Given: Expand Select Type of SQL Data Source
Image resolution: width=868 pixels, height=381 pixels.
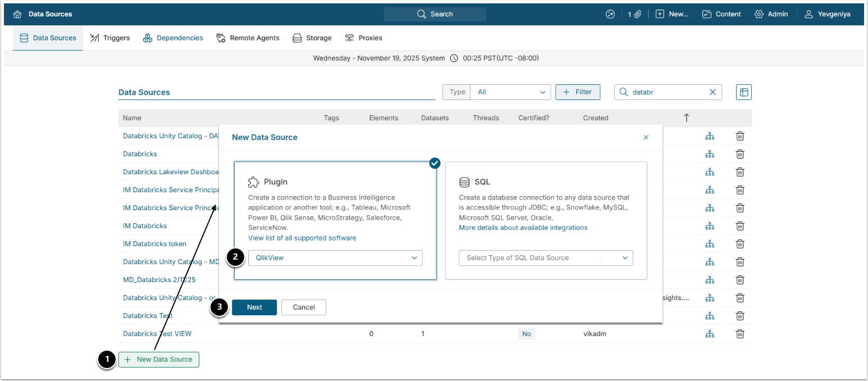Looking at the screenshot, I should [546, 258].
